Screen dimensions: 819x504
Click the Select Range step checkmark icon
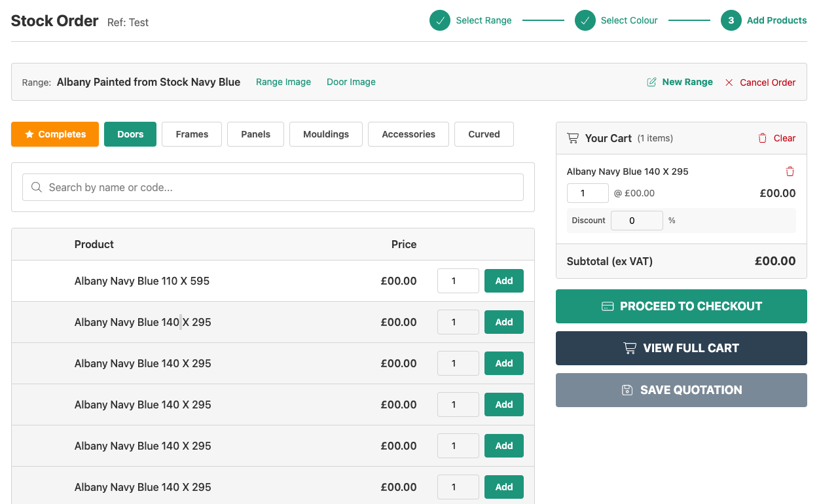coord(440,20)
